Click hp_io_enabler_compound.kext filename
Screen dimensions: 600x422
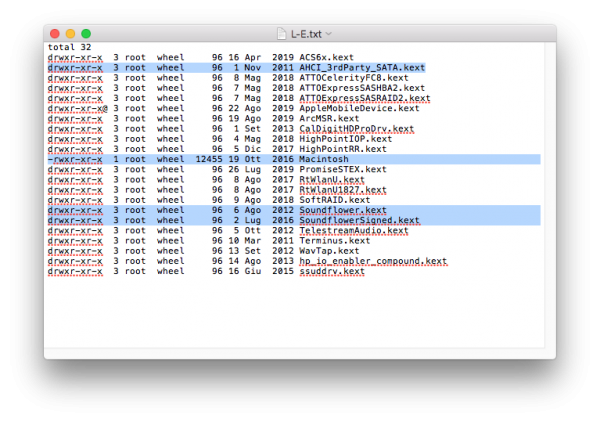pos(373,261)
